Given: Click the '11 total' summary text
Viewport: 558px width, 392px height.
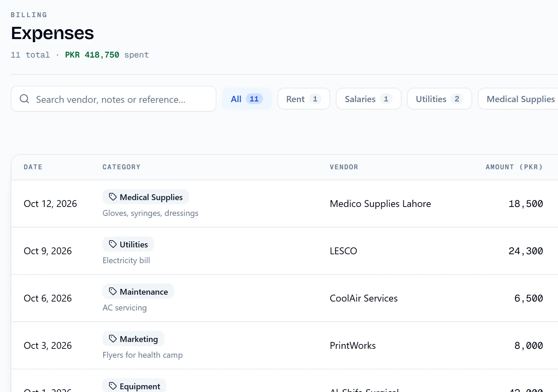Looking at the screenshot, I should 30,55.
